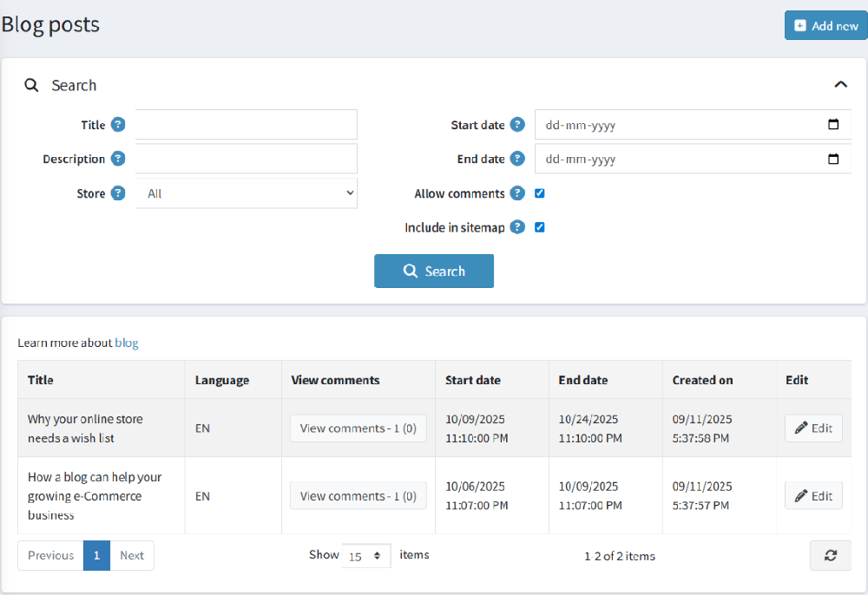Edit the wish list blog post
Screen dimensions: 868x595
pos(813,428)
